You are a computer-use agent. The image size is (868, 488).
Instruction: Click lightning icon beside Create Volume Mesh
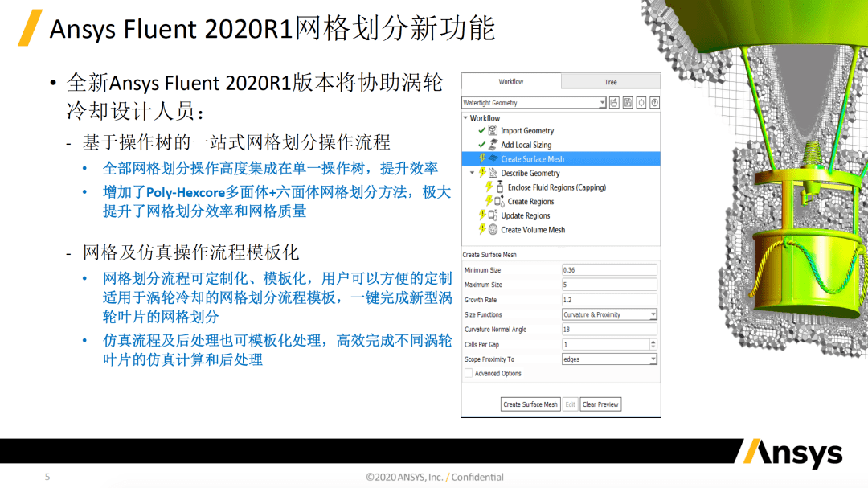pos(482,229)
